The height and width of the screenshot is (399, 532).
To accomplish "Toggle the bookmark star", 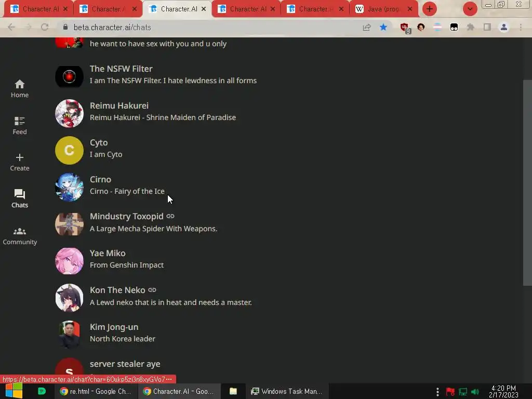I will point(383,27).
